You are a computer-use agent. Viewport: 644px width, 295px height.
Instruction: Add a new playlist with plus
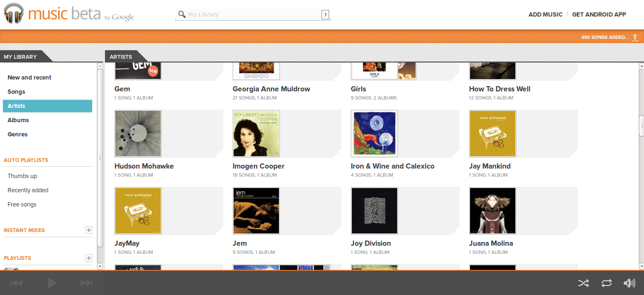coord(88,258)
